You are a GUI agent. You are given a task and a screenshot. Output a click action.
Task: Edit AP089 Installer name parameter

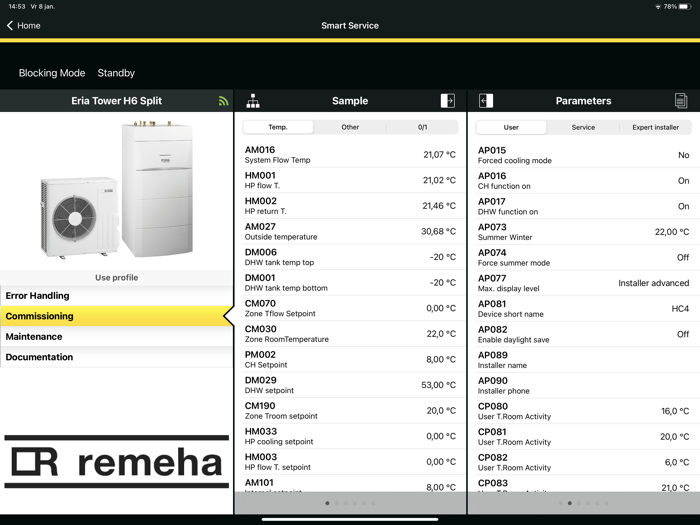pos(584,360)
